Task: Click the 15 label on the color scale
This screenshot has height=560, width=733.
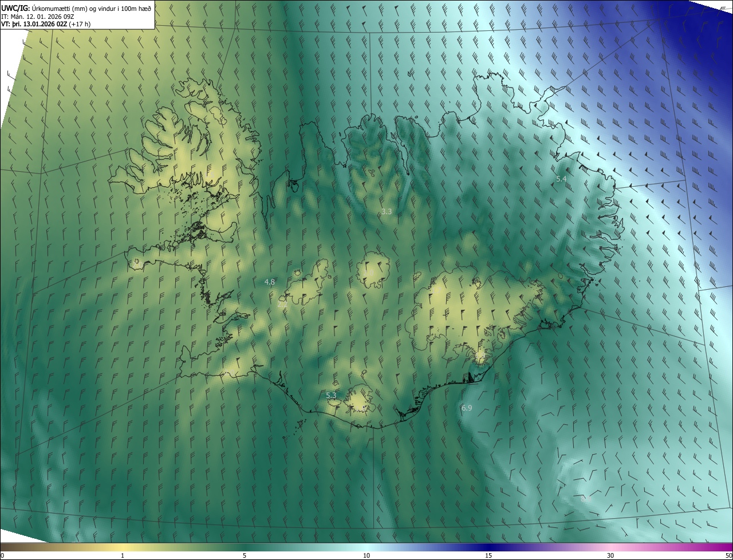Action: tap(488, 555)
